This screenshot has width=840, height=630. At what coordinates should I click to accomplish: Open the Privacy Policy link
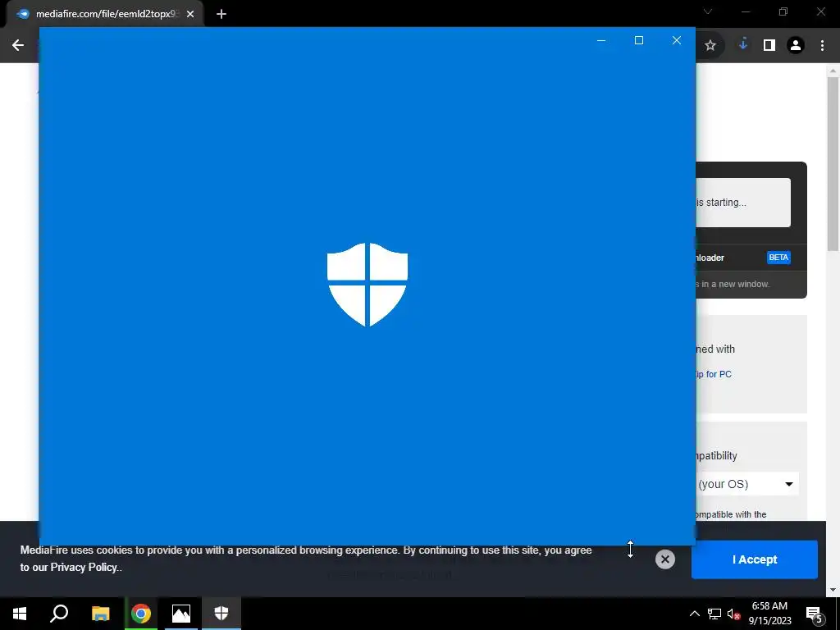84,568
